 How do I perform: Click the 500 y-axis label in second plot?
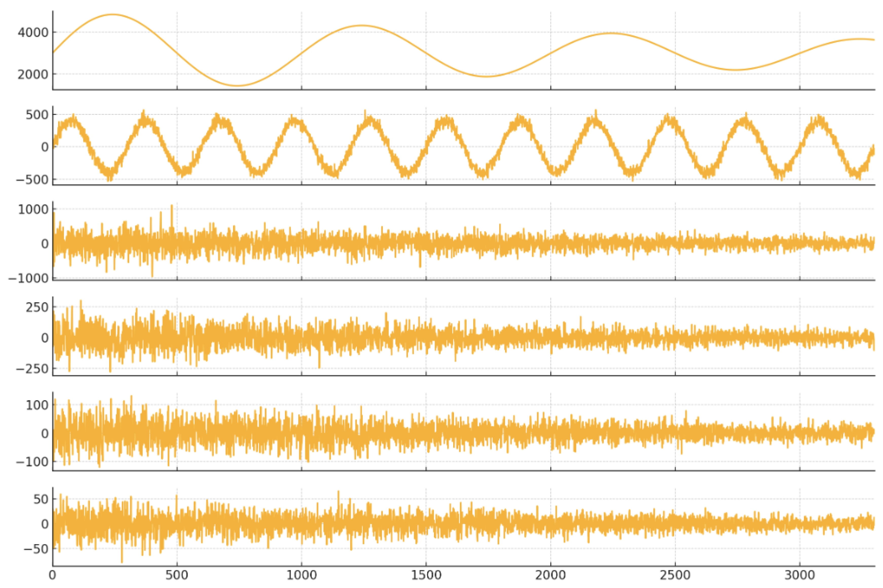37,115
